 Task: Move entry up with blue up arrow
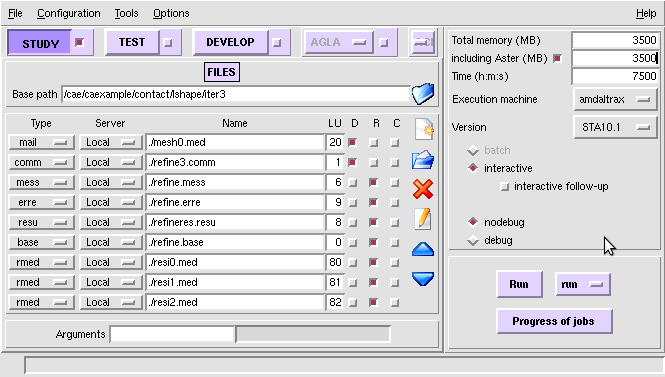coord(423,249)
